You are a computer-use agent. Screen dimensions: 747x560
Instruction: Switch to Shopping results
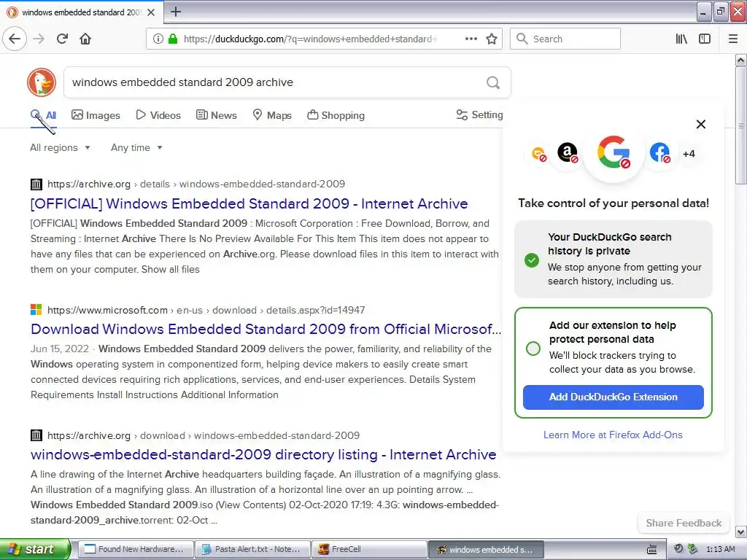(336, 115)
